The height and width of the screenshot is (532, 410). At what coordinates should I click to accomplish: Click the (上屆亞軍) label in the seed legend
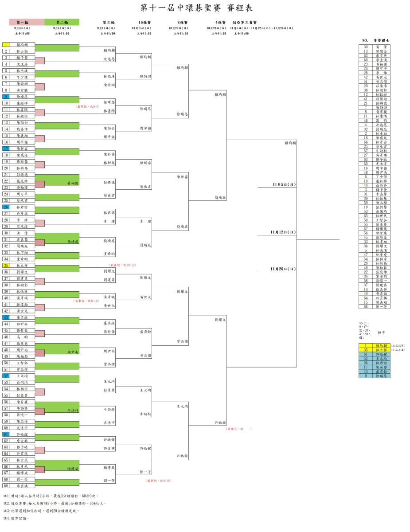point(398,350)
